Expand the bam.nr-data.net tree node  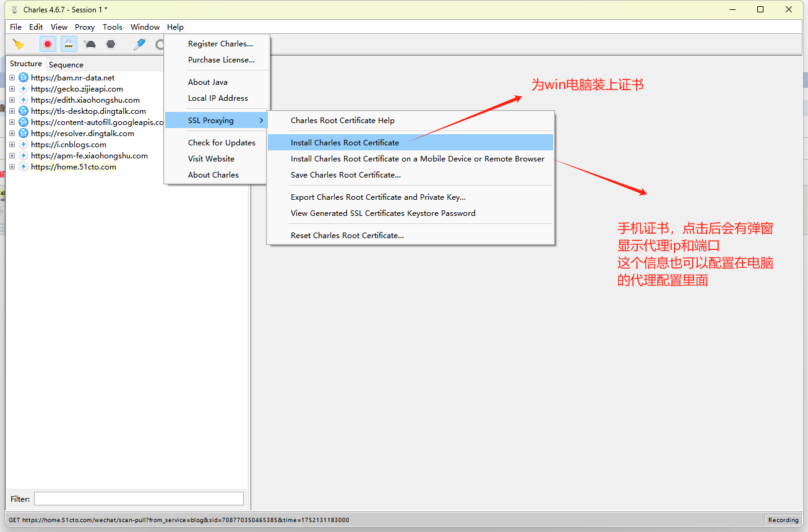pyautogui.click(x=12, y=77)
